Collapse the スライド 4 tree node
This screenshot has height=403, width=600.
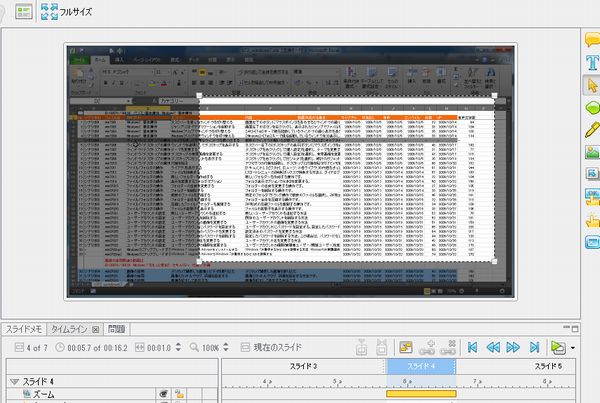[x=14, y=381]
